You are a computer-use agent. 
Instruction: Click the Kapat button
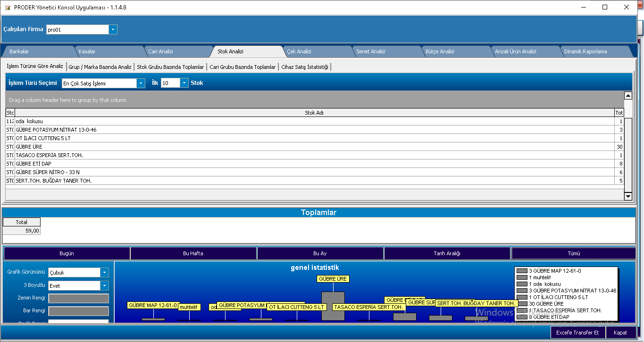point(620,333)
